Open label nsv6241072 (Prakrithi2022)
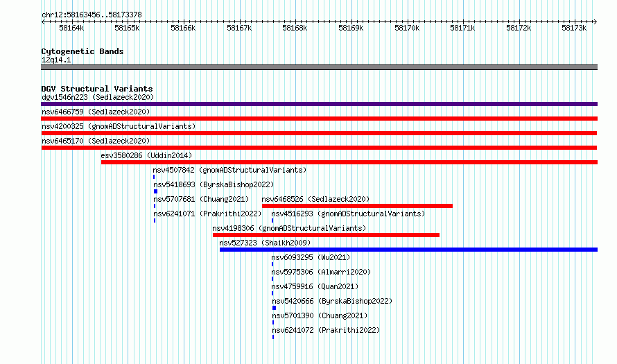 pos(327,330)
